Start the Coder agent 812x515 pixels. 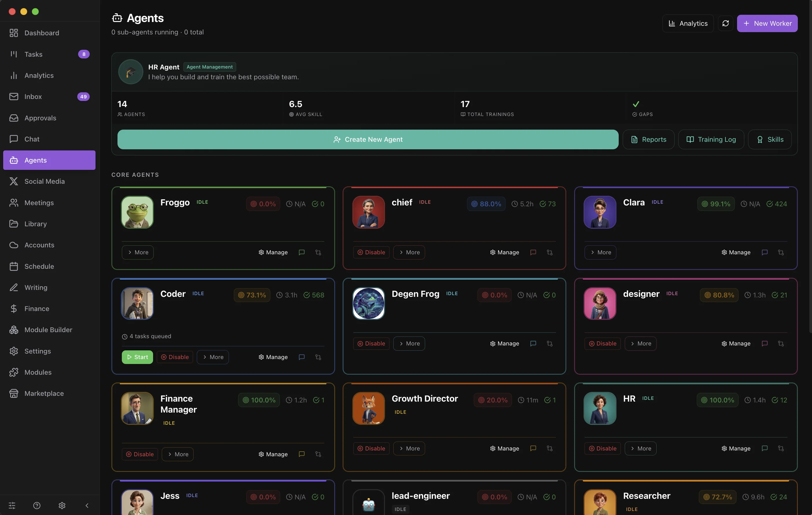pyautogui.click(x=137, y=357)
